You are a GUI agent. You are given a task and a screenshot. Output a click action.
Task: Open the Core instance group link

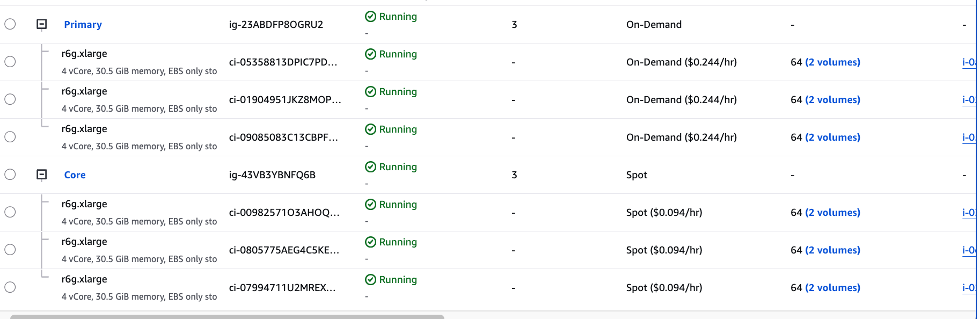click(75, 175)
